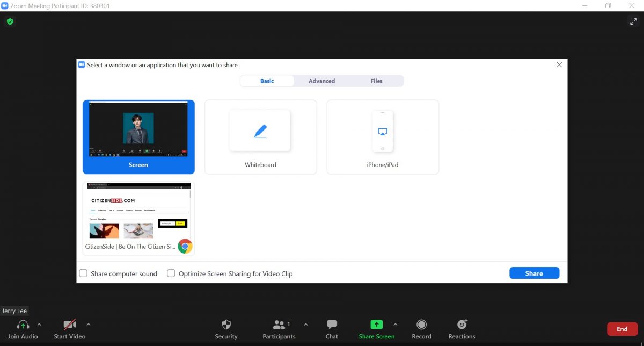The height and width of the screenshot is (346, 644).
Task: Click the Record icon in toolbar
Action: tap(421, 325)
